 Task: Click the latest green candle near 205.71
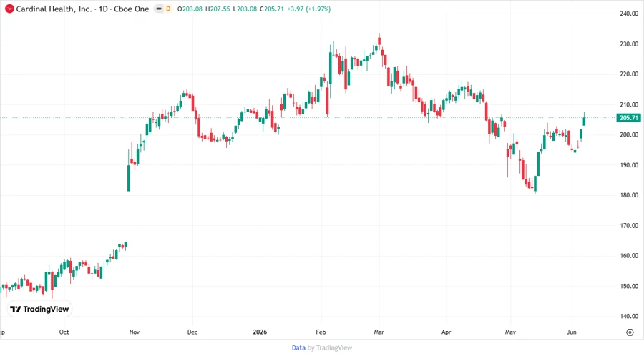tap(584, 120)
